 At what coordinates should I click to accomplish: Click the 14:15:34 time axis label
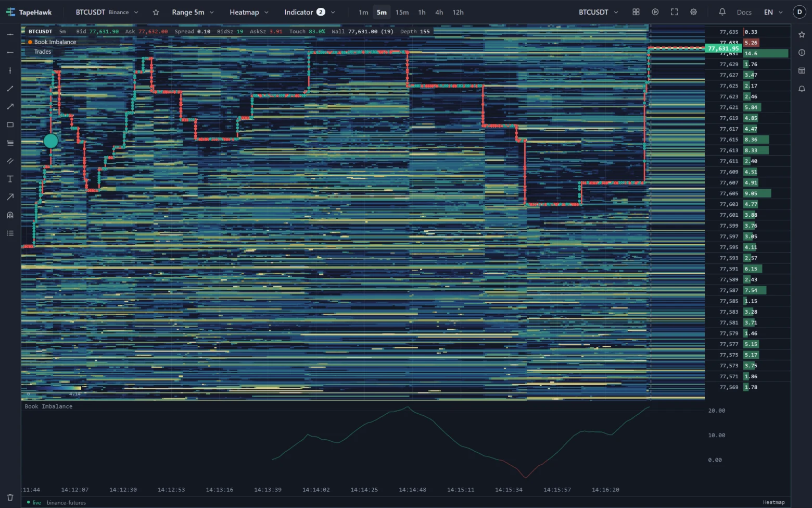click(x=509, y=490)
